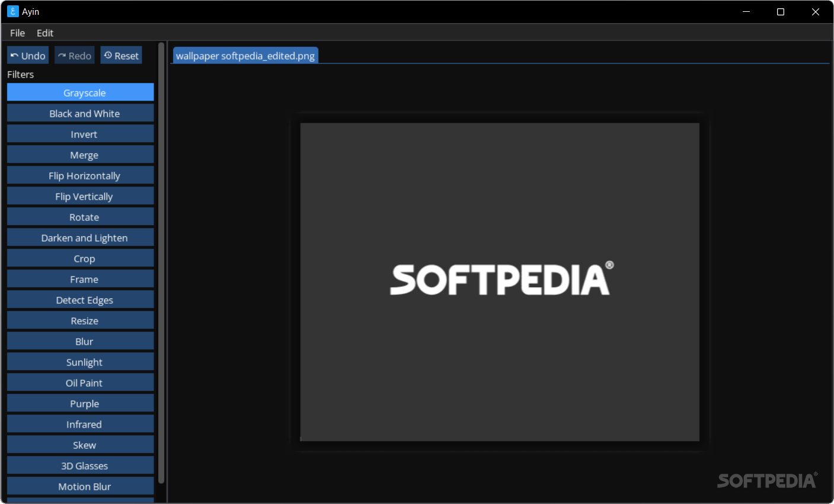This screenshot has width=834, height=504.
Task: Select the Crop filter
Action: 81,258
